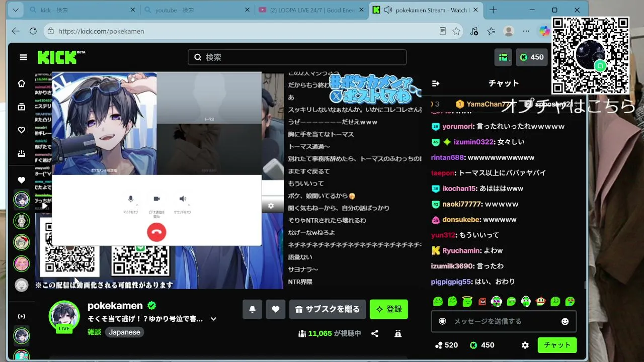The image size is (644, 362).
Task: Click the broadcast icon in lower sidebar
Action: point(22,316)
